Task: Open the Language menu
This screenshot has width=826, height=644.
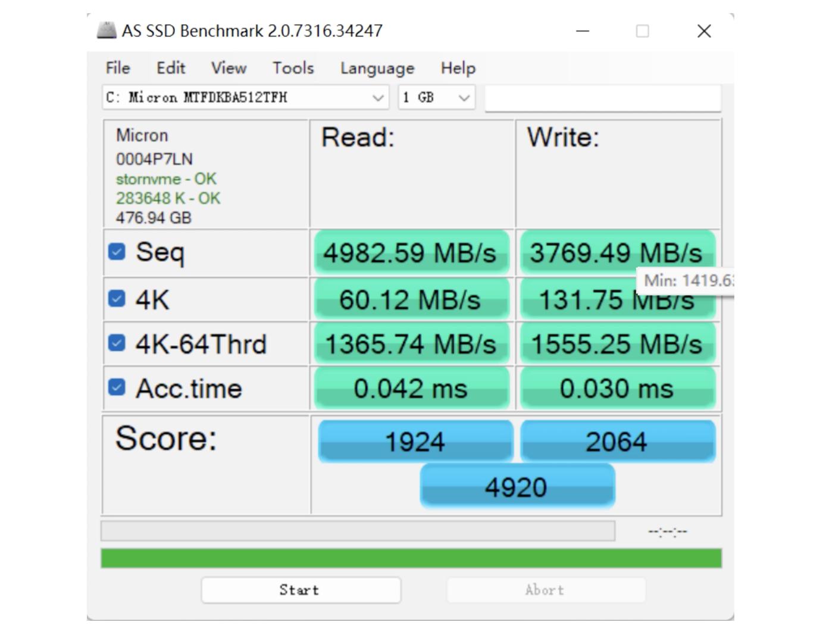Action: 377,68
